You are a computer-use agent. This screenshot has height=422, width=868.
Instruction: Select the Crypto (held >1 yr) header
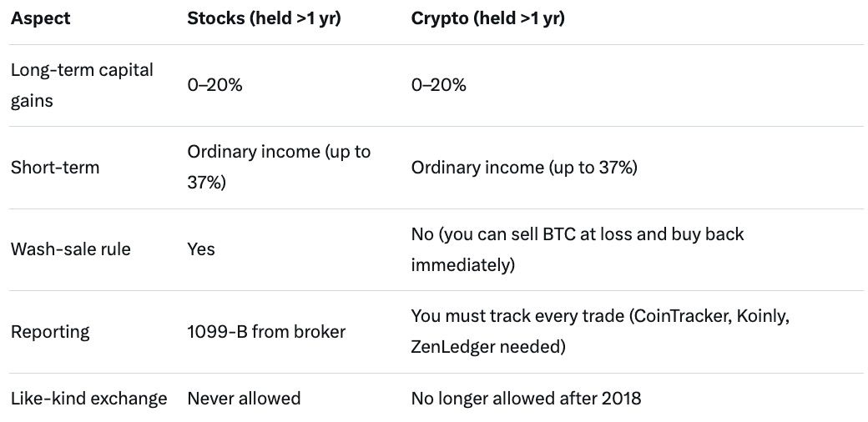point(487,18)
